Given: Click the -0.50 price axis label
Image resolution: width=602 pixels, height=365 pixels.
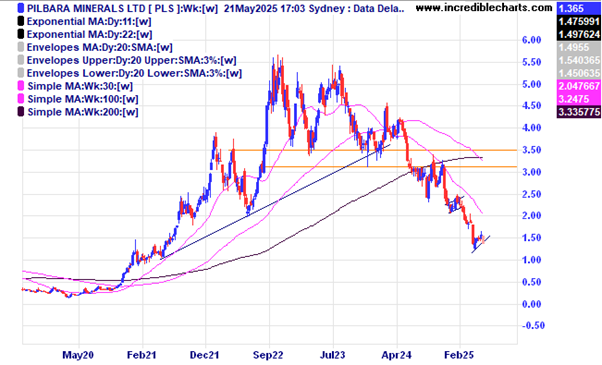Looking at the screenshot, I should click(x=533, y=325).
